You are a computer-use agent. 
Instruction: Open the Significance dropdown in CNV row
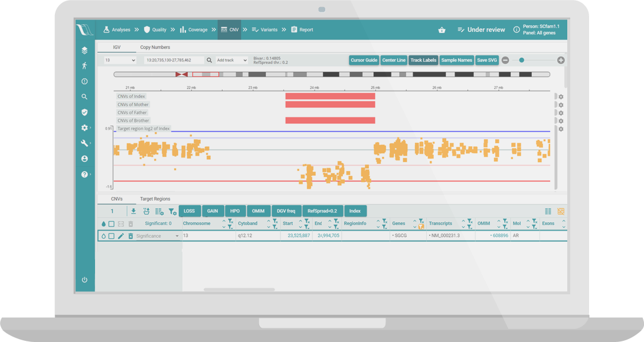[157, 236]
